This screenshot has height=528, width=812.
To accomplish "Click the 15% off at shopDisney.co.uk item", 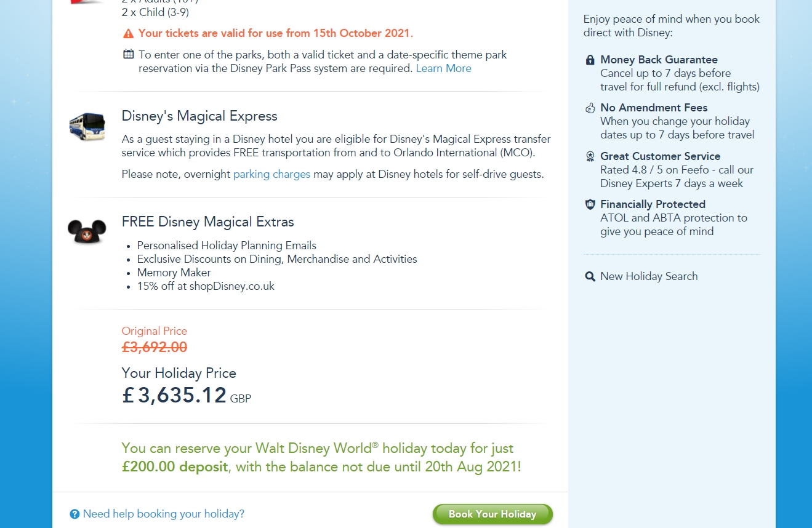I will (206, 286).
